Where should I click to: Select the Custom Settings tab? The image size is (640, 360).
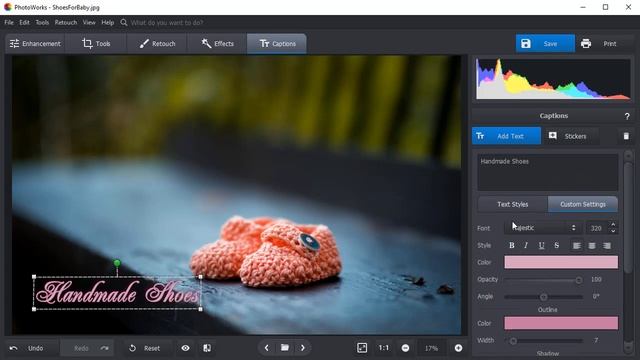point(582,204)
